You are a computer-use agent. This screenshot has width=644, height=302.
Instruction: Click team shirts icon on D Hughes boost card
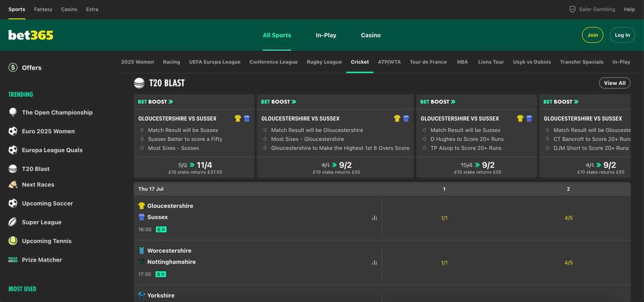[524, 118]
